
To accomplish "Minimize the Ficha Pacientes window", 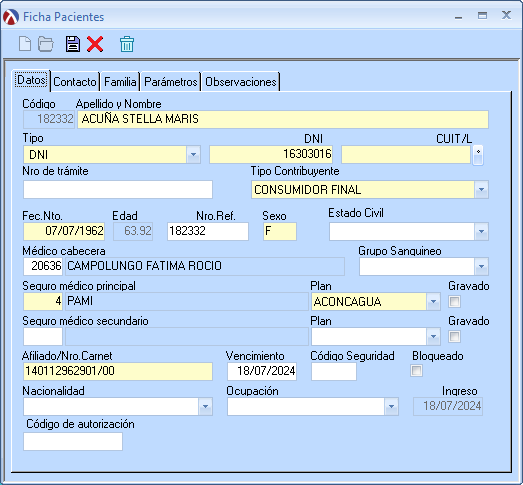I will (459, 17).
